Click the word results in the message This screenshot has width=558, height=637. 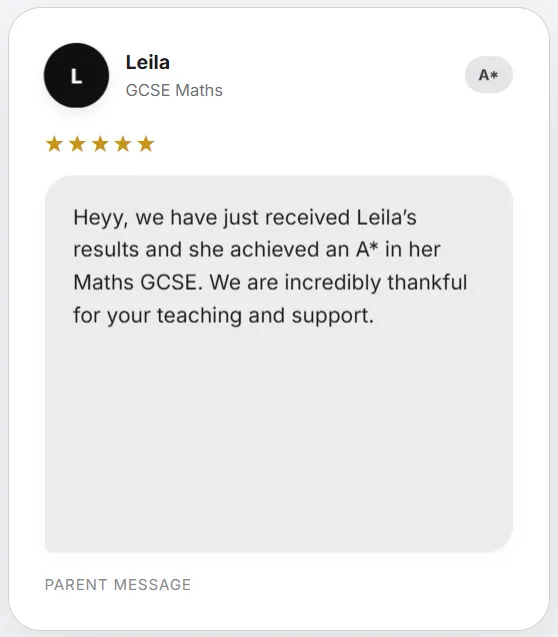click(x=106, y=249)
